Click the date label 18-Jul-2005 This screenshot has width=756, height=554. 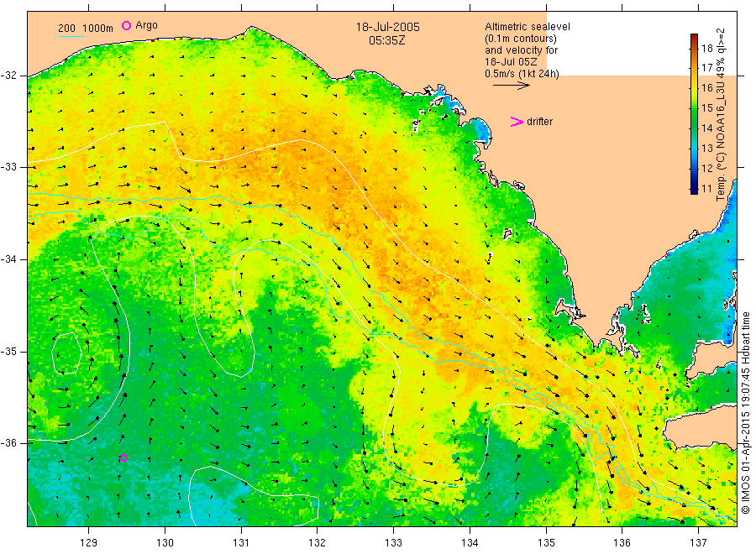(x=387, y=27)
